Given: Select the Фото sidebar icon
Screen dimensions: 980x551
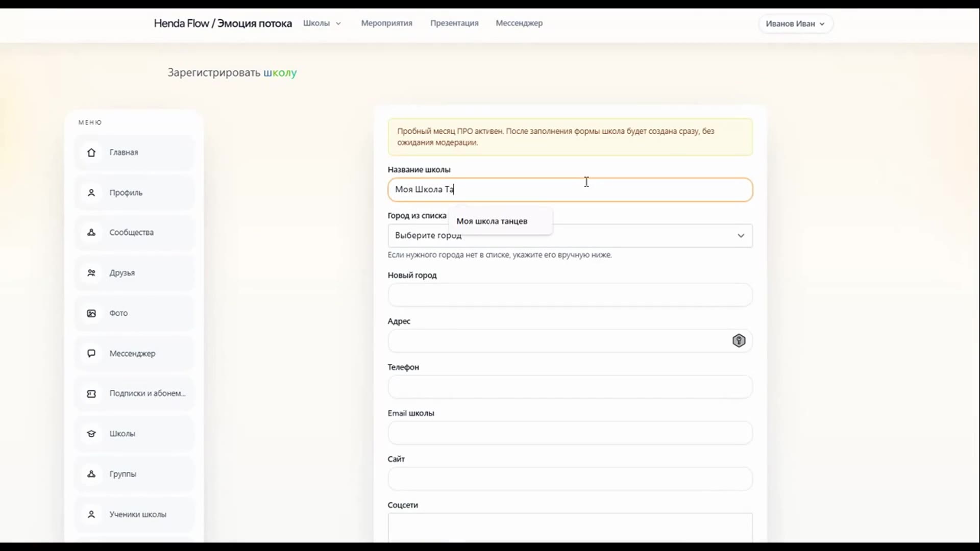Looking at the screenshot, I should pos(91,313).
